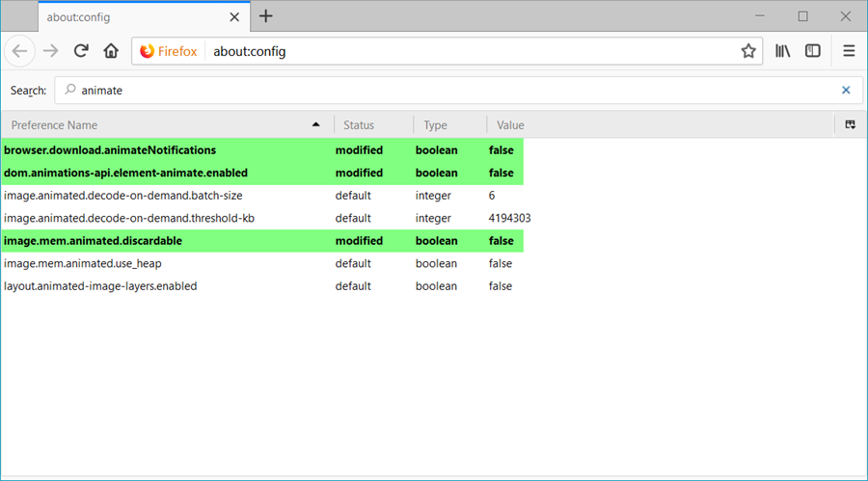Image resolution: width=868 pixels, height=481 pixels.
Task: Click false value of image.mem.animated.discardable
Action: tap(501, 241)
